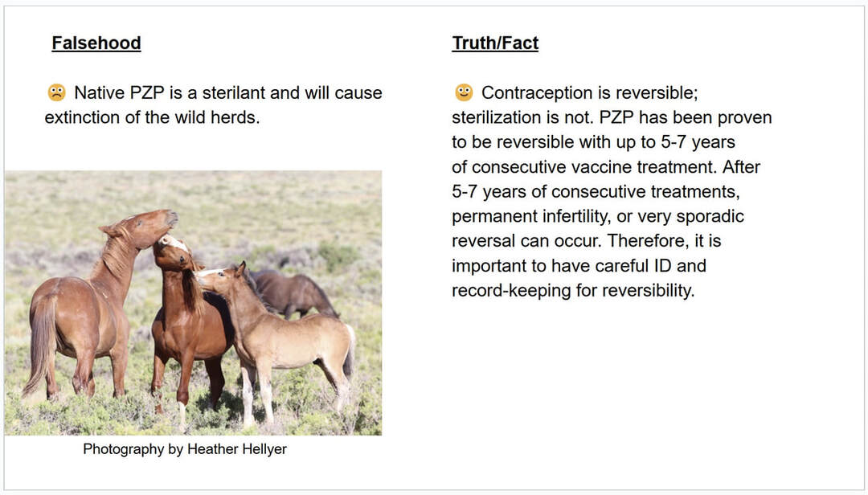This screenshot has height=495, width=868.
Task: Click the 'Contraception is reversible' line
Action: click(x=595, y=92)
